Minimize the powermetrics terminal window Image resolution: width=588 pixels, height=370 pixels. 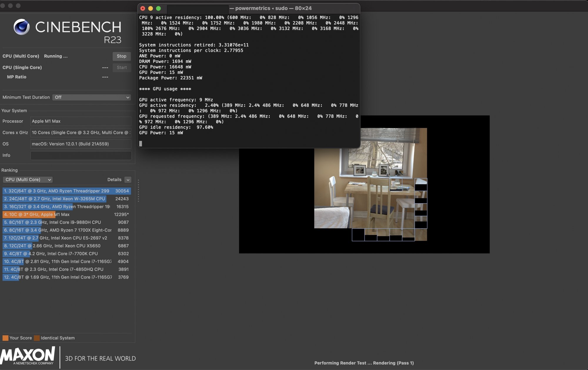point(151,9)
